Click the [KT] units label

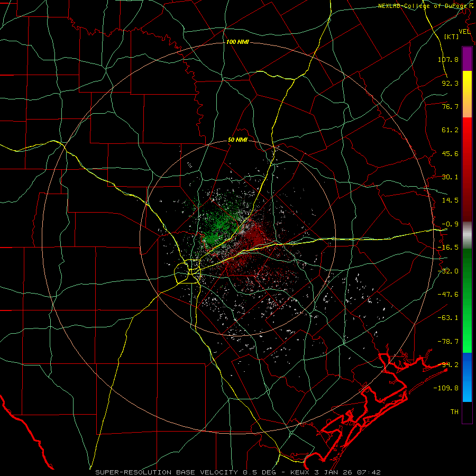(x=452, y=37)
